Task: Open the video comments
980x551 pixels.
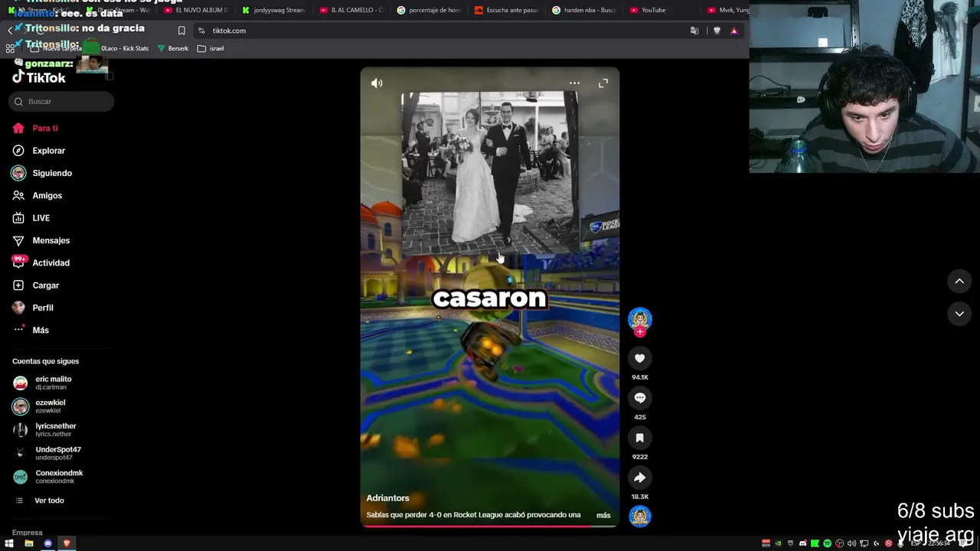Action: coord(640,398)
